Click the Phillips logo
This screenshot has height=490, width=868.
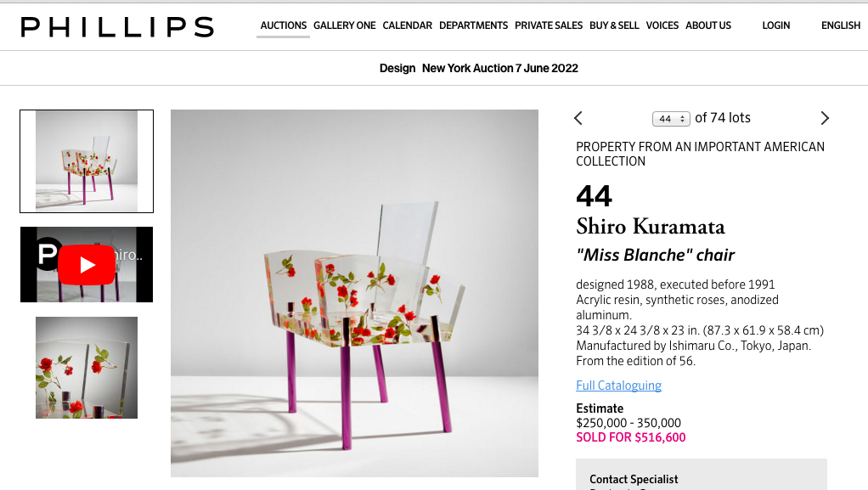(117, 26)
